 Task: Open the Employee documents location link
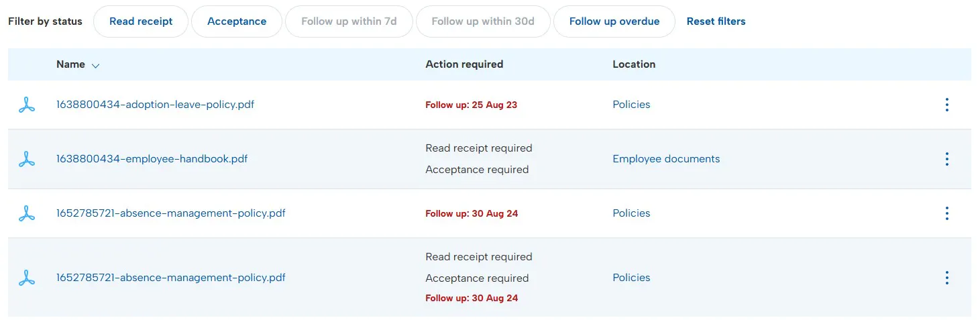[x=666, y=159]
